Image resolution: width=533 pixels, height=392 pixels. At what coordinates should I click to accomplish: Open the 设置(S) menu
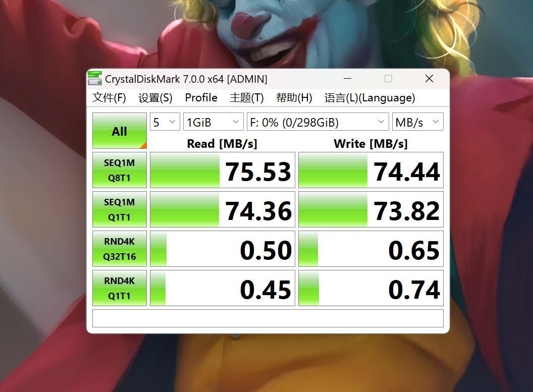[x=155, y=98]
